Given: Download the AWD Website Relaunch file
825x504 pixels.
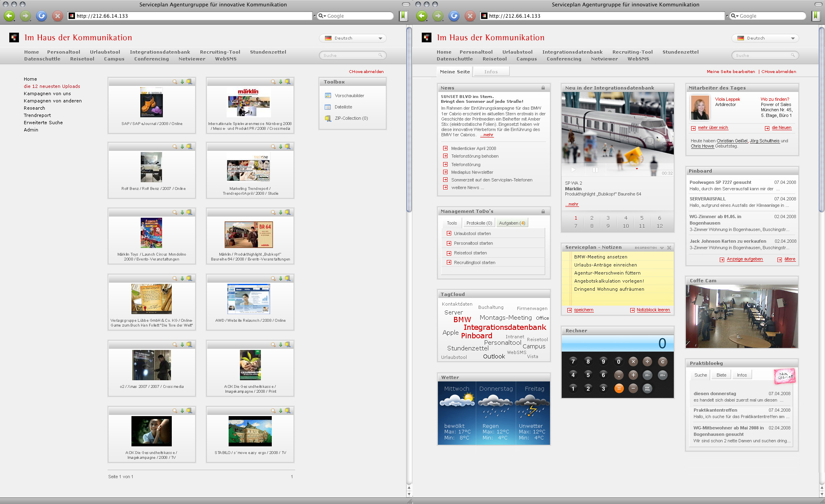Looking at the screenshot, I should click(281, 278).
